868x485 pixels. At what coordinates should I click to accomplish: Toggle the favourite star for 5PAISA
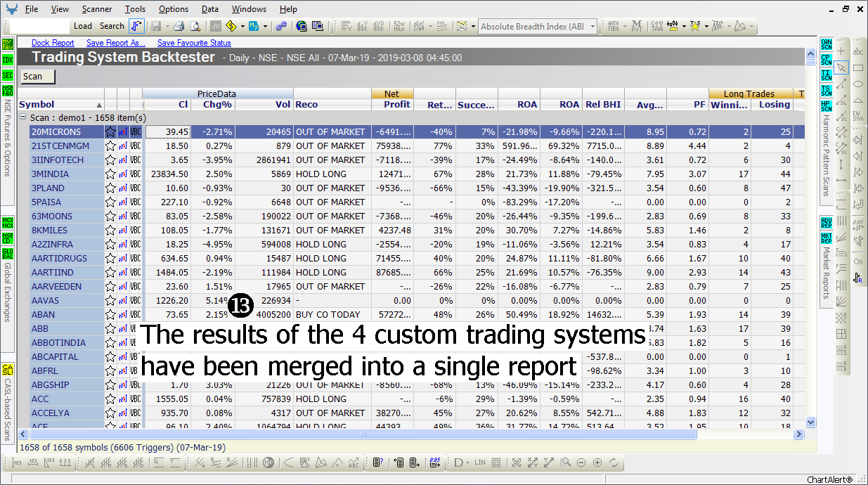[110, 202]
